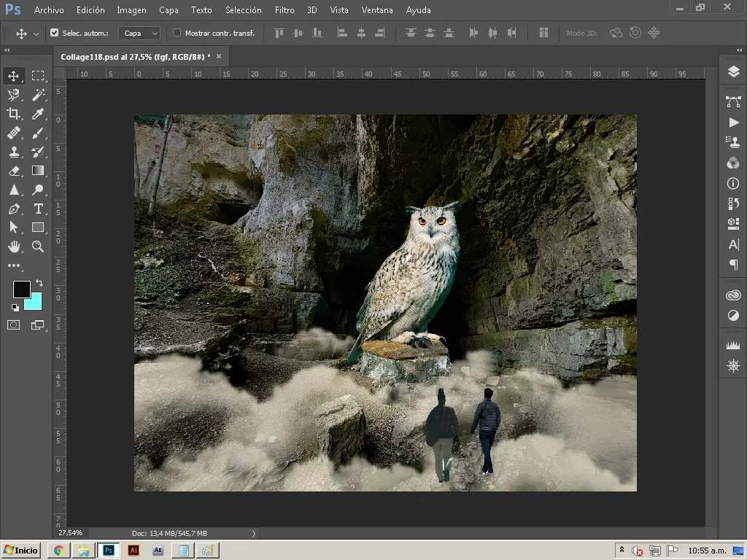Viewport: 747px width, 560px height.
Task: Select the Eraser tool
Action: click(13, 171)
